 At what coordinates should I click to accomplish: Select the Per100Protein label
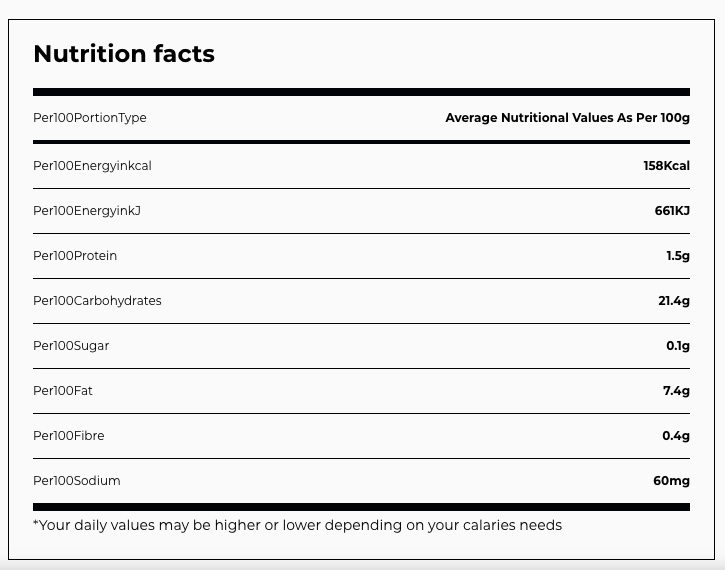point(75,256)
